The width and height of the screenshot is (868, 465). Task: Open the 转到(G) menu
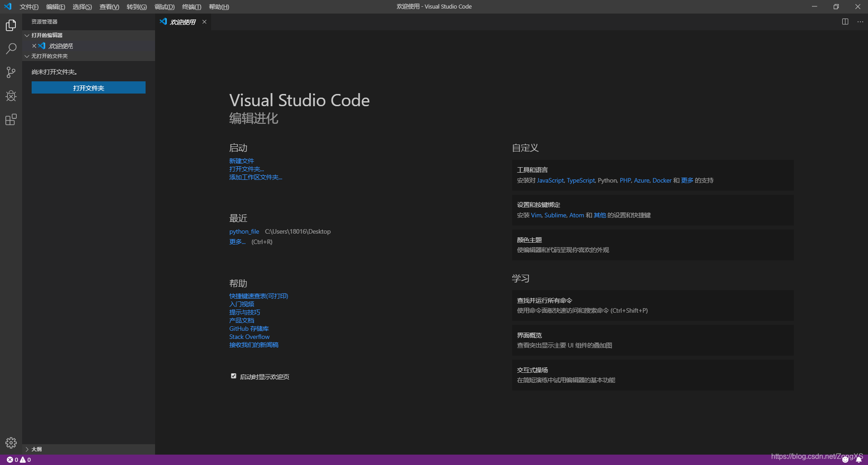[x=137, y=7]
